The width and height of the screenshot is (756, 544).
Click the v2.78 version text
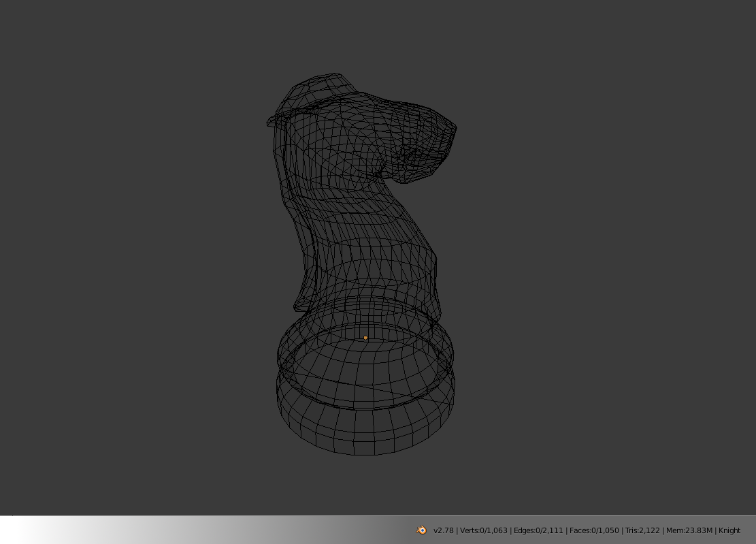(444, 530)
